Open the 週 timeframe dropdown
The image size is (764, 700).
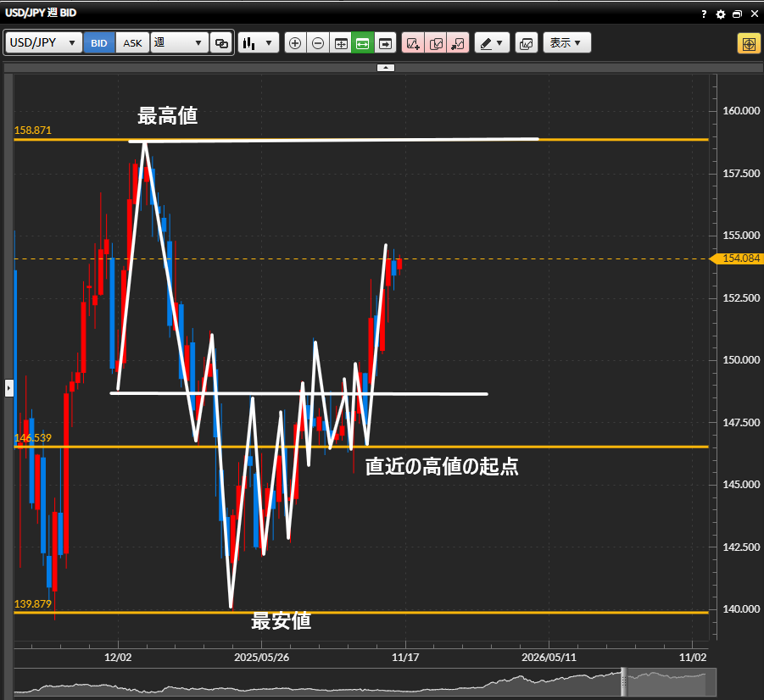tap(179, 43)
